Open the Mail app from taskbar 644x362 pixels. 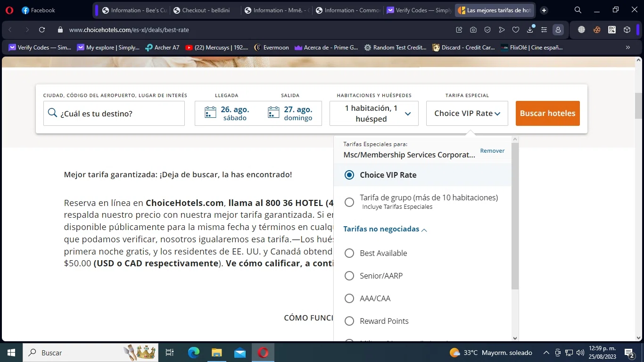pos(240,353)
